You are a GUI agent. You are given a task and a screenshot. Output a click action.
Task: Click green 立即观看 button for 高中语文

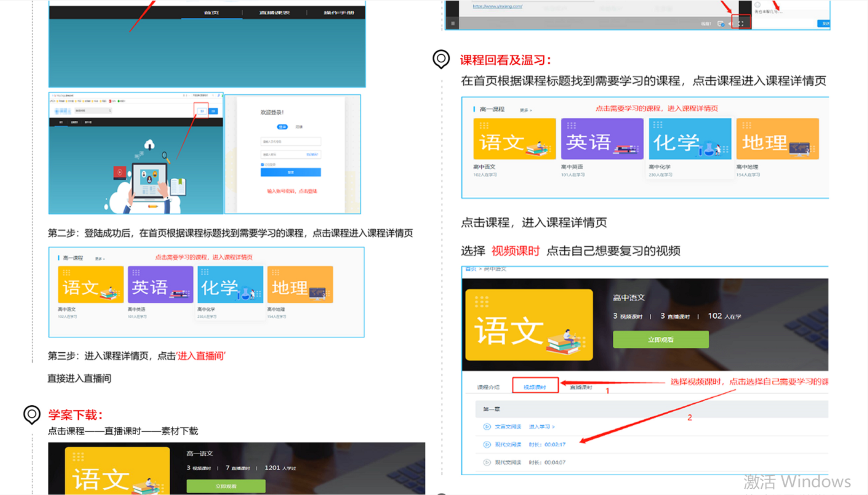point(660,339)
